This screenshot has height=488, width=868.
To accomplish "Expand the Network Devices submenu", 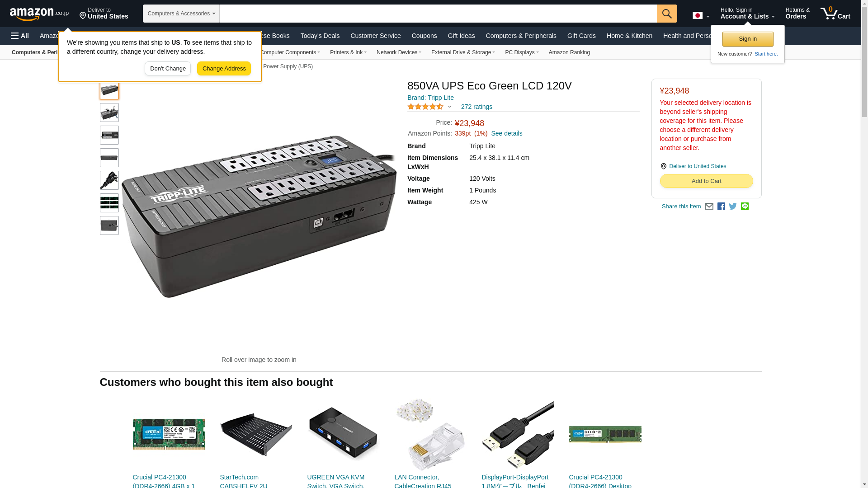I will (x=399, y=52).
